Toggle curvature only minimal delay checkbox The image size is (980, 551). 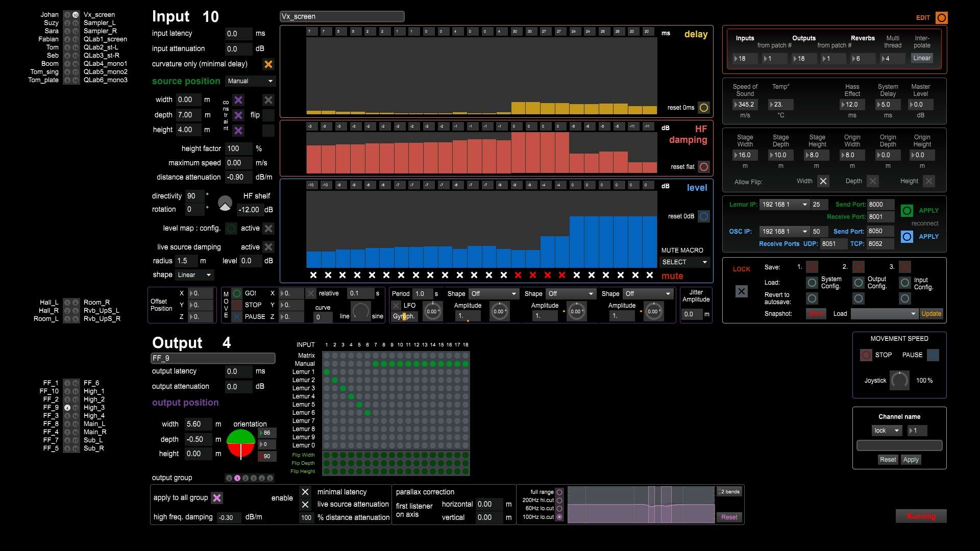point(268,64)
